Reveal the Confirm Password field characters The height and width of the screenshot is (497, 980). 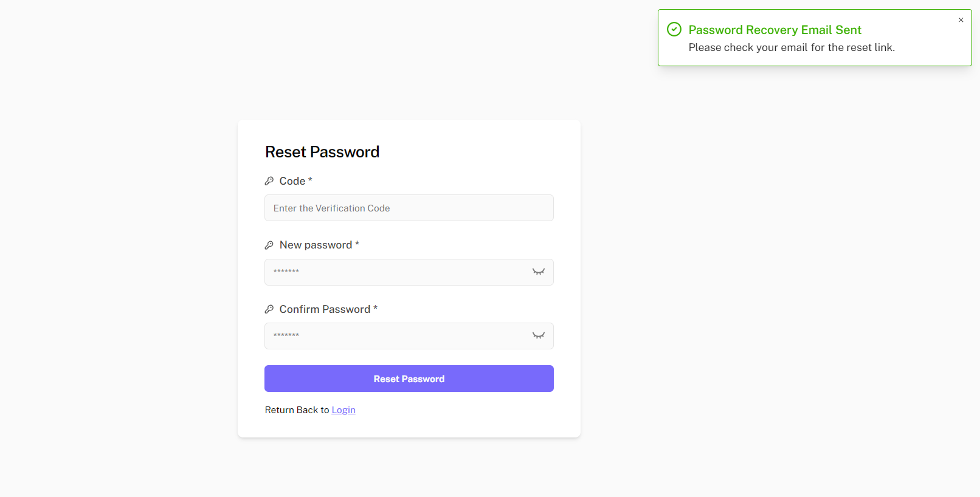(x=539, y=335)
